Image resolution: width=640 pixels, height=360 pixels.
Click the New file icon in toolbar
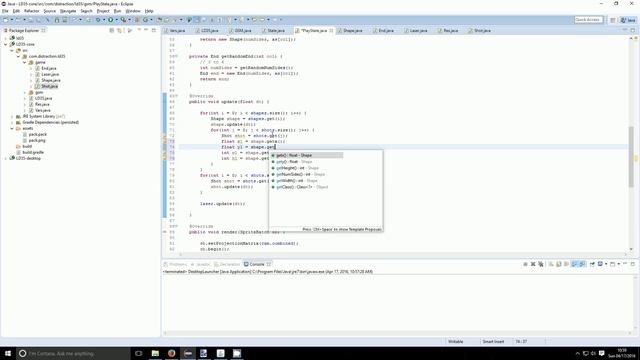6,20
